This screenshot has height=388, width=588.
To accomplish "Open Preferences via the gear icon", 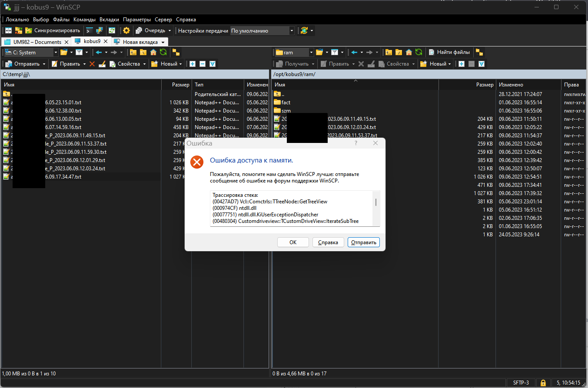I will click(x=126, y=30).
